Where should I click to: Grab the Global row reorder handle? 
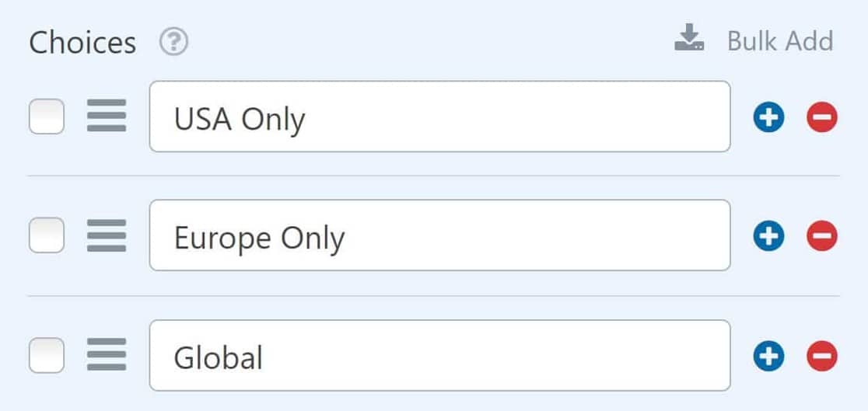point(107,354)
